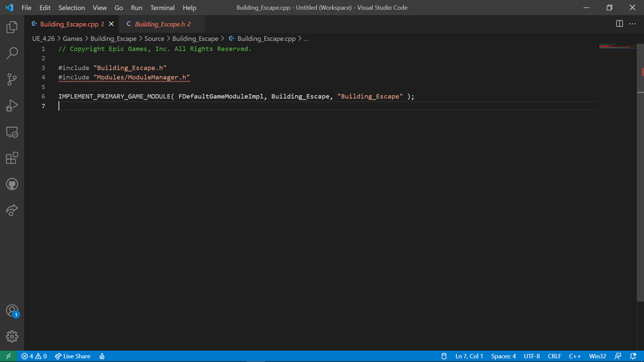Expand the Source breadcrumb folder
644x362 pixels.
tap(154, 39)
